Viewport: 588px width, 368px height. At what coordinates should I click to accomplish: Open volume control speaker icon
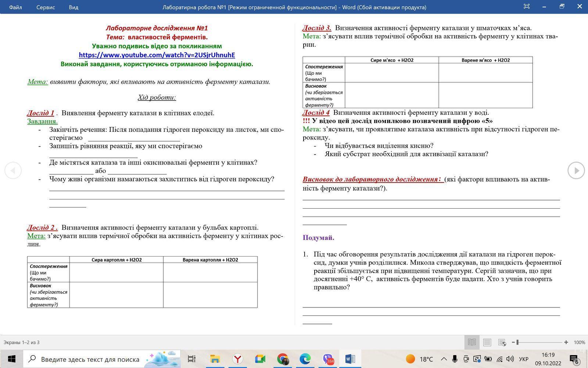click(510, 359)
